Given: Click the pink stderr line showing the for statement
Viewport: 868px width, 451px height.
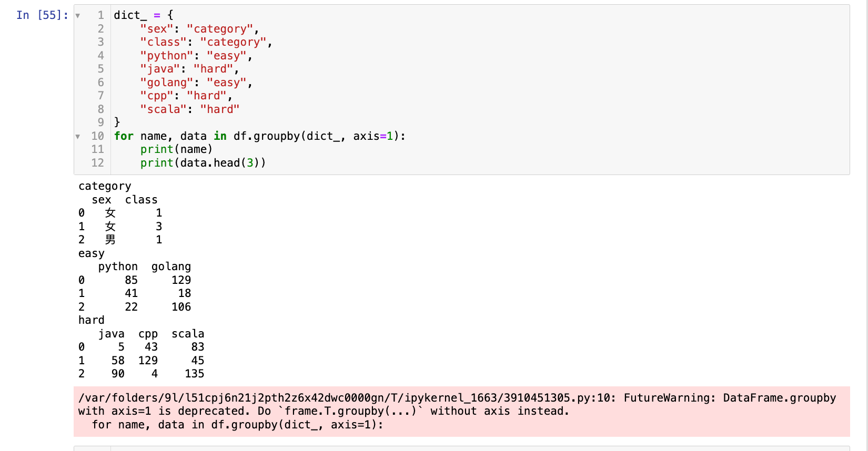Looking at the screenshot, I should [237, 425].
